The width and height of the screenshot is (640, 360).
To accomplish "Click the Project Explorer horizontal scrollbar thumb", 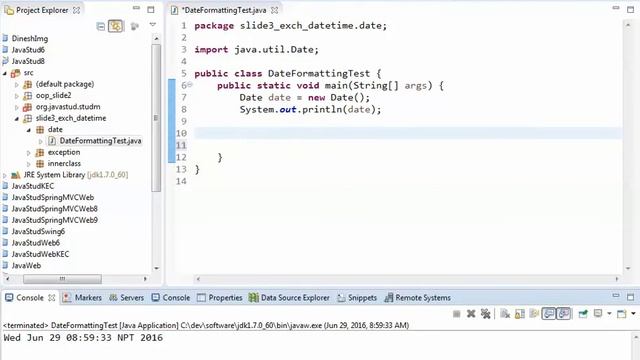I will pos(62,279).
